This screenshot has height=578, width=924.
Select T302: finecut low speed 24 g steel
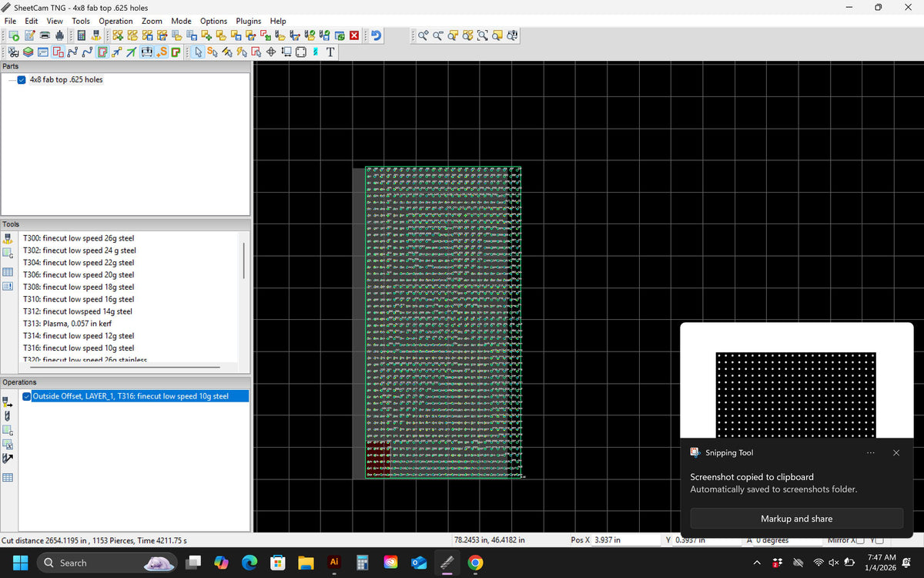(79, 250)
